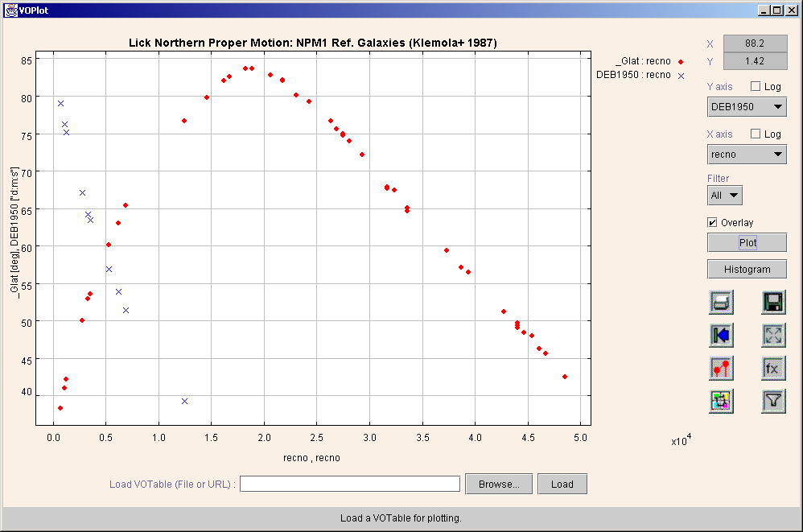Click the Load button
Screen dimensions: 803x532
(x=562, y=484)
